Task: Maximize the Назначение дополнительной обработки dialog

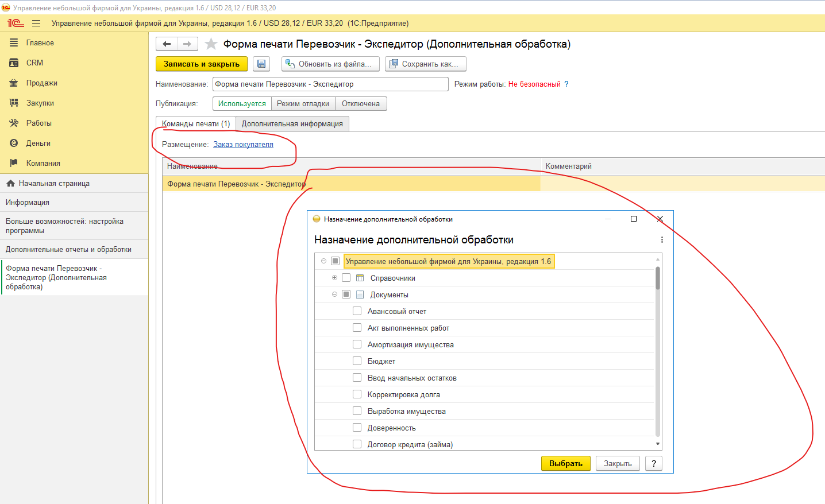Action: (x=634, y=219)
